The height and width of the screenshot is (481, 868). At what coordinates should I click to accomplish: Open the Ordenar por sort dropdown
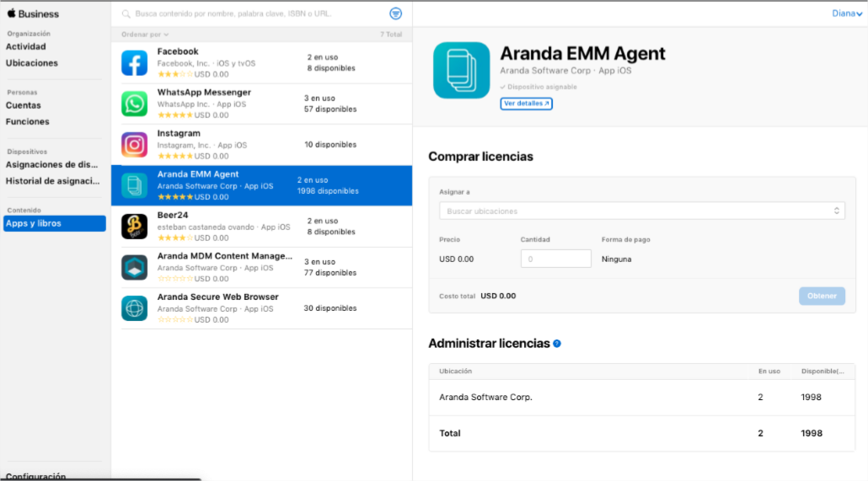pyautogui.click(x=145, y=35)
